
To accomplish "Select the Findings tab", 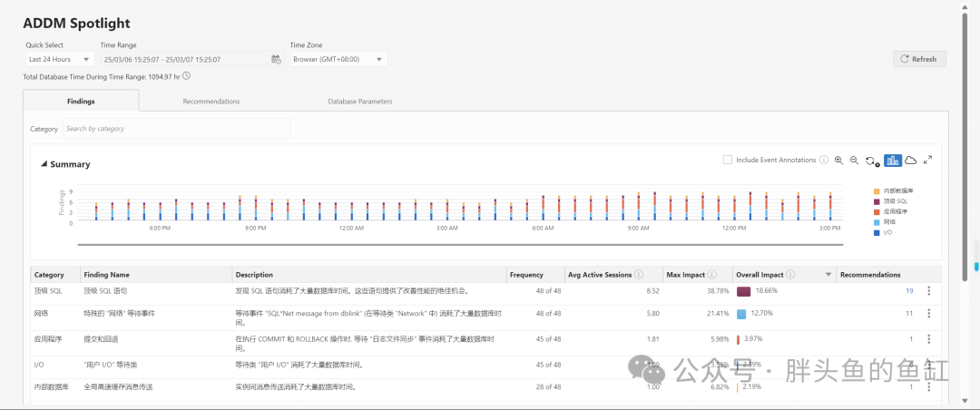I will click(x=82, y=101).
